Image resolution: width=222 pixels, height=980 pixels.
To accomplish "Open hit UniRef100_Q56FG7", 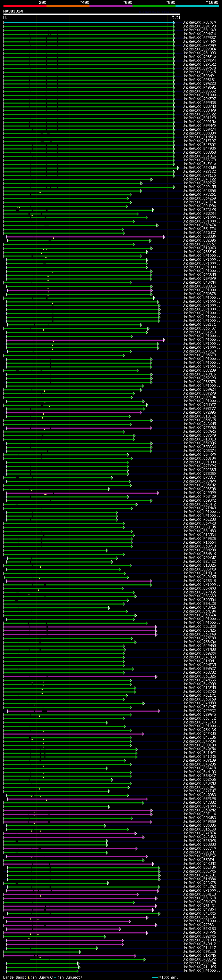I will coord(199,328).
